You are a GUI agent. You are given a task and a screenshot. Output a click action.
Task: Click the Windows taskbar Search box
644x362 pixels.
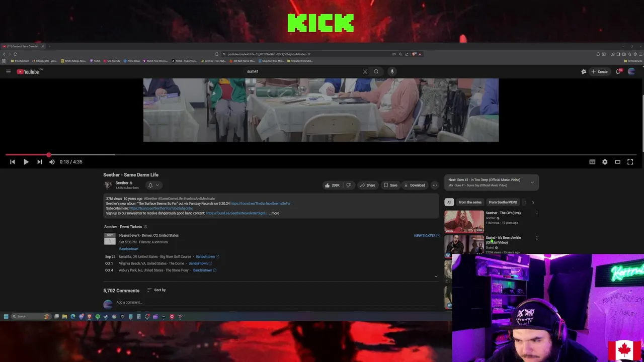coord(31,316)
